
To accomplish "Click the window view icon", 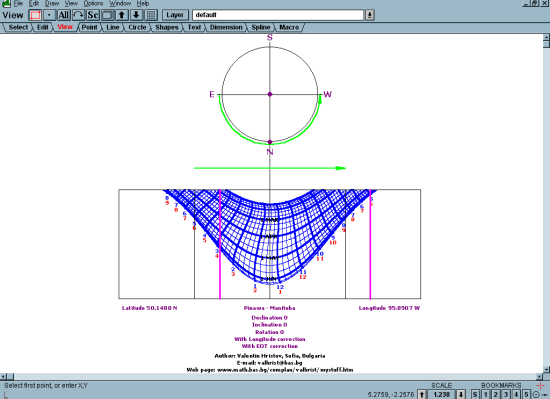I will click(108, 15).
